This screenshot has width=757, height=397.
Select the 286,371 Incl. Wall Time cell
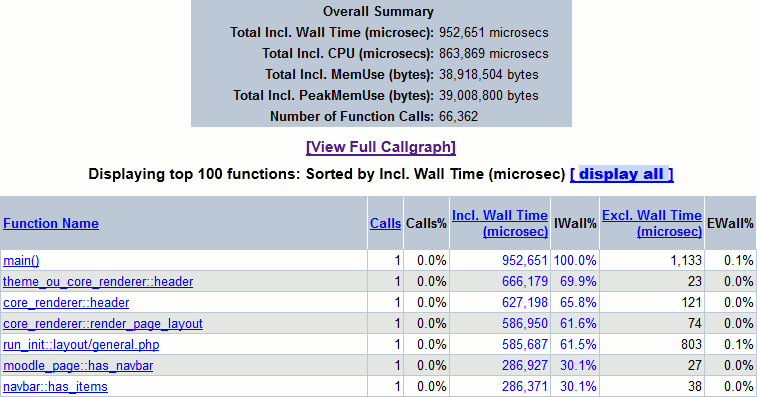(x=525, y=387)
